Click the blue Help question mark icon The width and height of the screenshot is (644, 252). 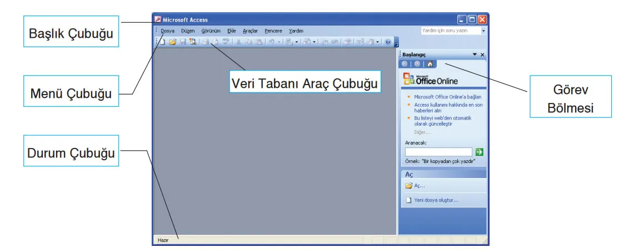[388, 42]
